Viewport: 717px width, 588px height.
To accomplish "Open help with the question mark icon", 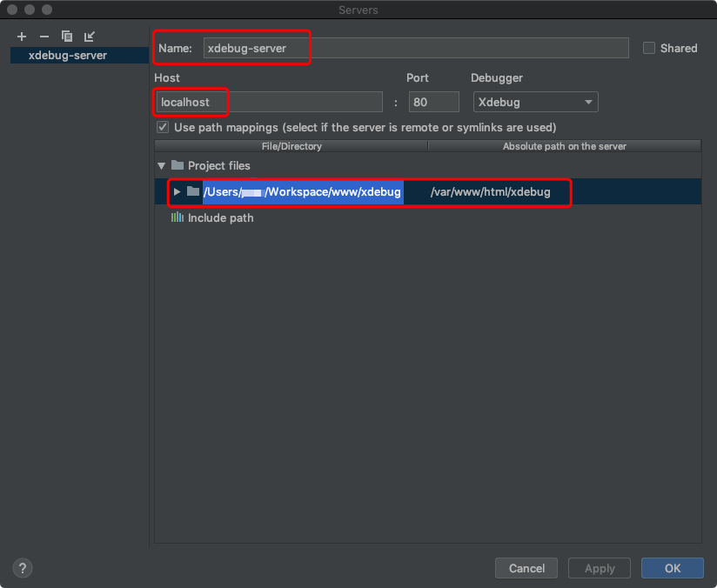I will point(22,568).
